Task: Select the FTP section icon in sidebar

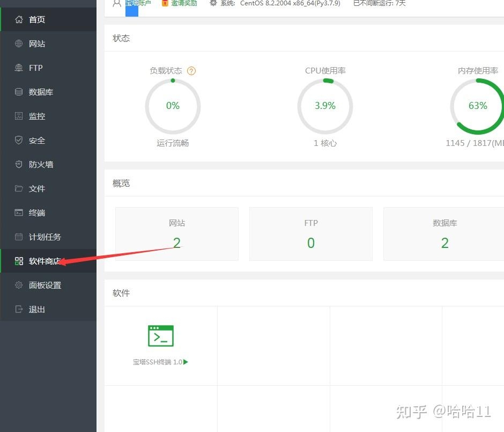Action: (x=18, y=68)
